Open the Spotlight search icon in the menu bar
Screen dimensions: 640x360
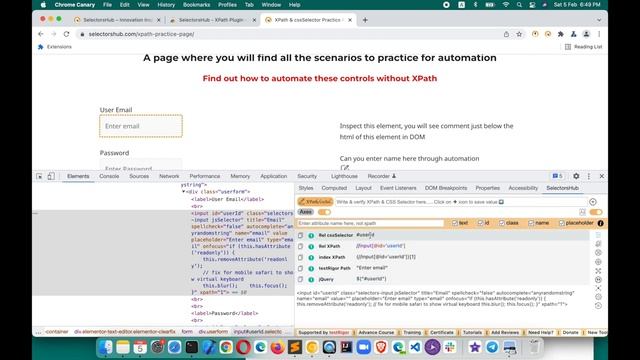coord(519,5)
